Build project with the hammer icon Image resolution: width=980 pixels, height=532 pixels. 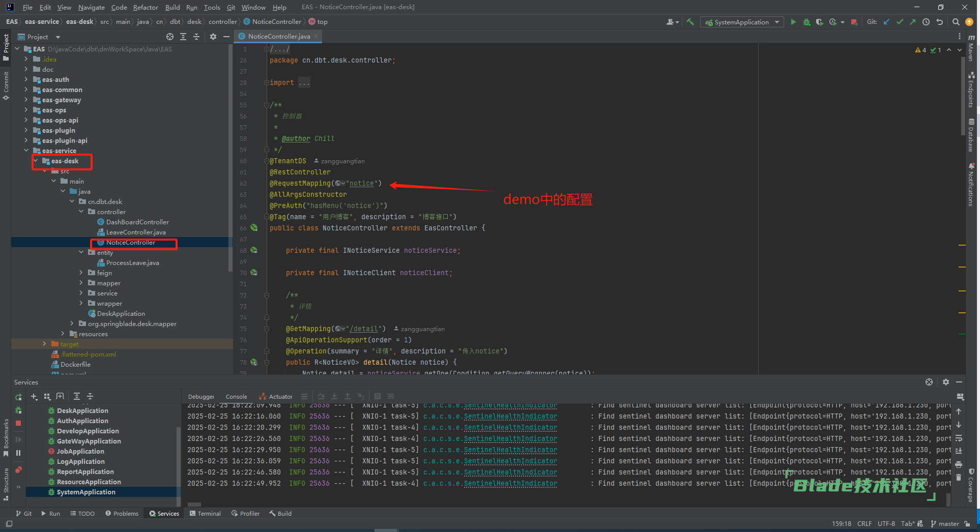tap(690, 22)
